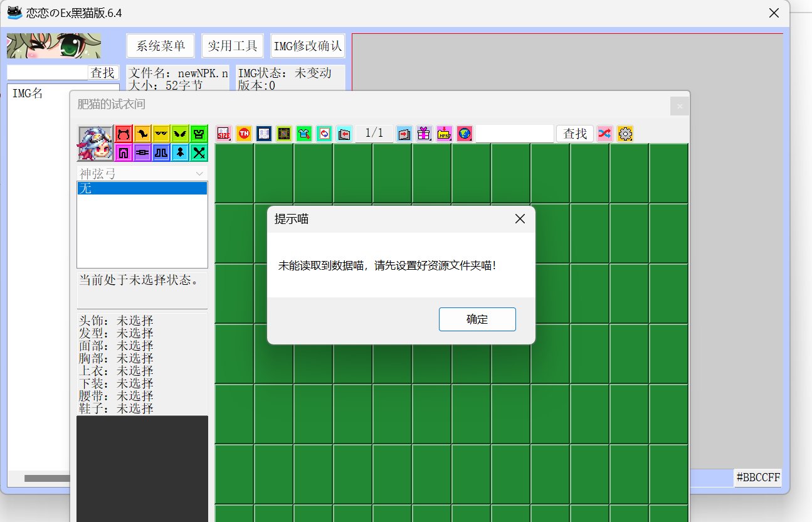Click the yellow TN icon in toolbar
Screen dimensions: 812x522
coord(244,134)
